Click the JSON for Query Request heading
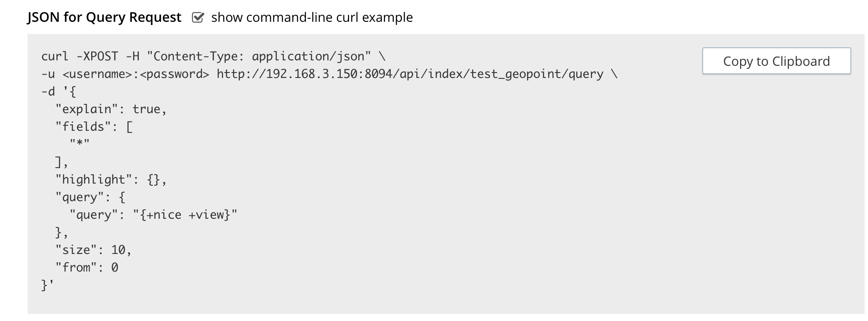868x321 pixels. click(103, 18)
